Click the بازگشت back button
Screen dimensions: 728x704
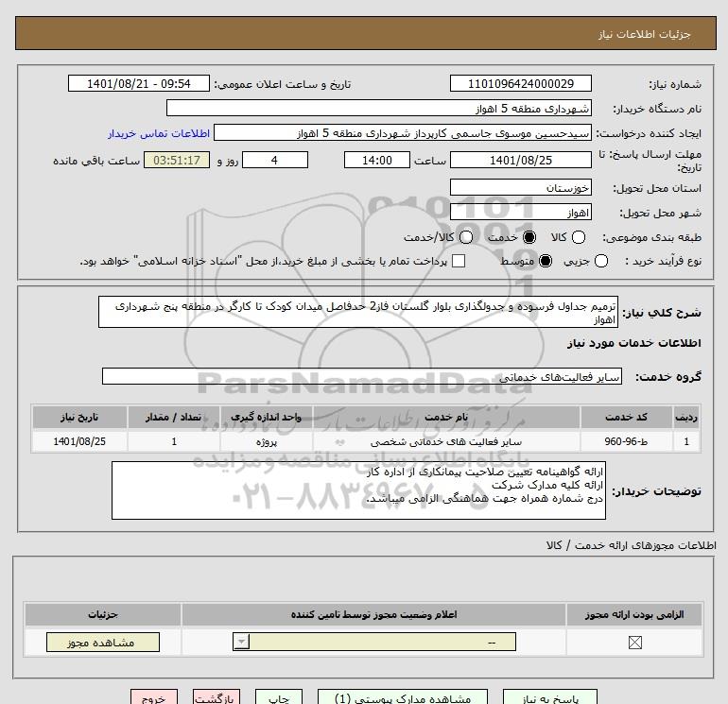[x=217, y=697]
